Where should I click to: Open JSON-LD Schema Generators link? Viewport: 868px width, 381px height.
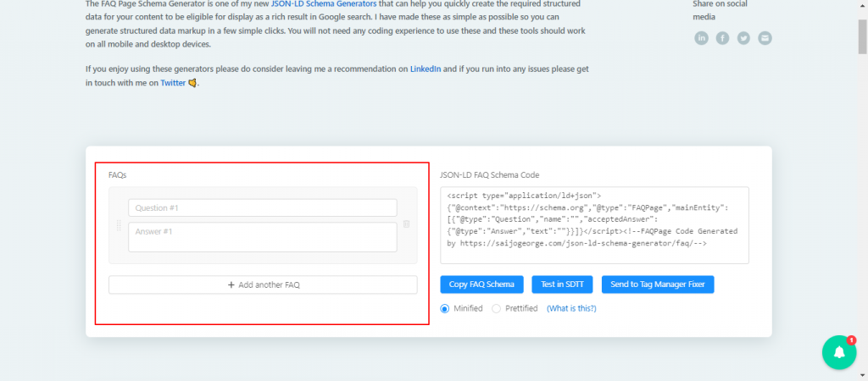[324, 3]
